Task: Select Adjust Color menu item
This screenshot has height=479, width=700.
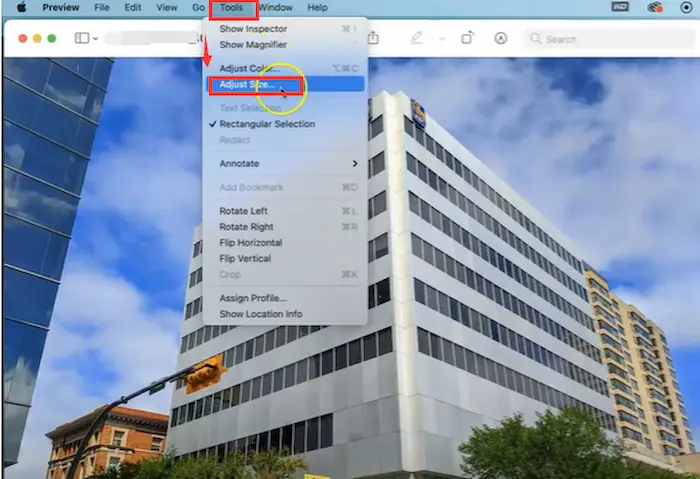Action: click(285, 68)
